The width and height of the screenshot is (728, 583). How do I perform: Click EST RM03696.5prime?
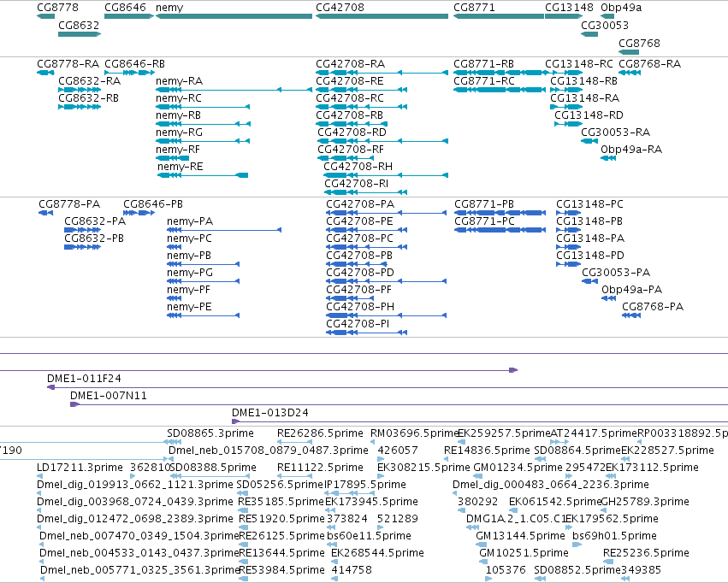point(414,433)
